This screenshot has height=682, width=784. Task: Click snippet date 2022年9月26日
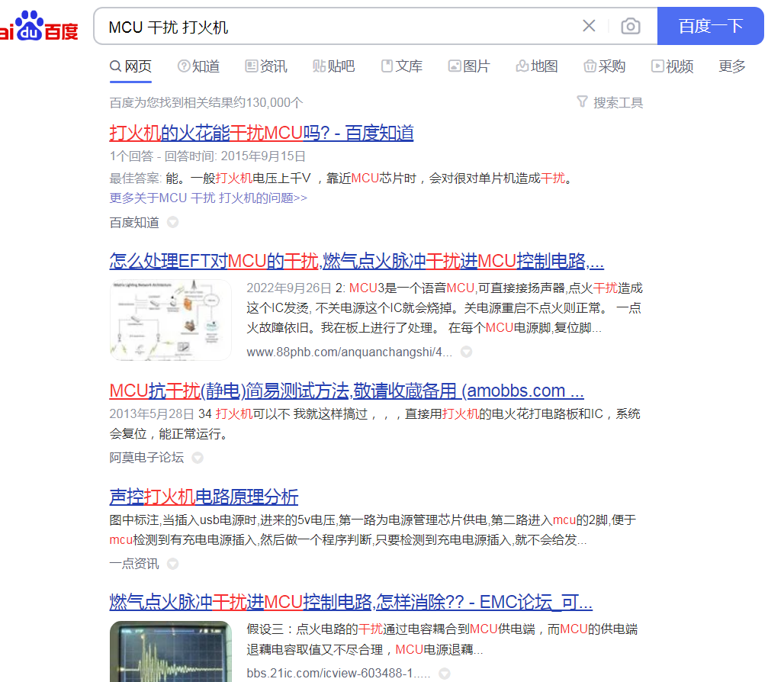click(289, 288)
